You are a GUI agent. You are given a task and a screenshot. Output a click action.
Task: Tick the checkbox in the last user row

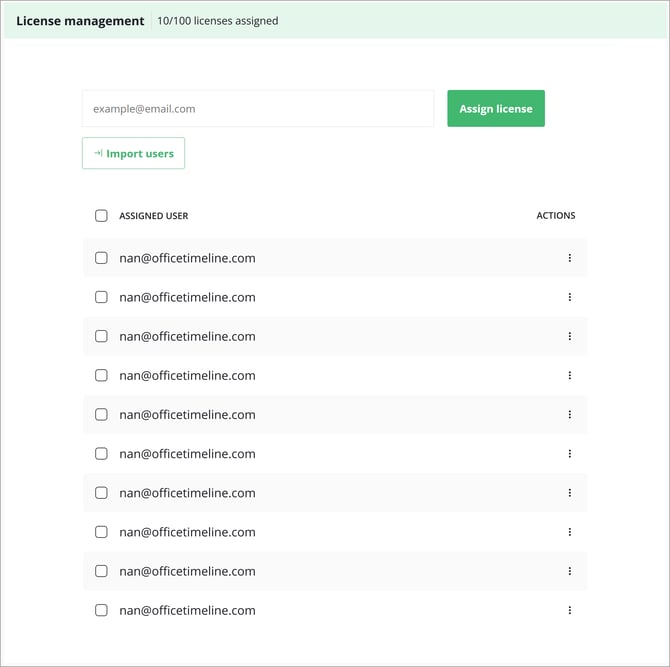point(101,610)
